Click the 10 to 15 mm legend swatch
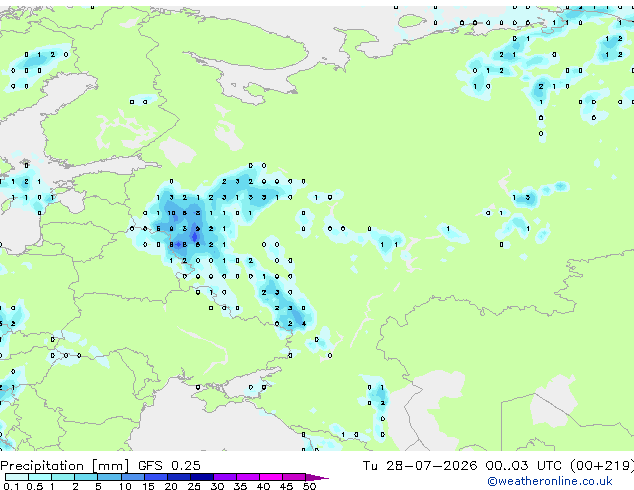 tap(133, 477)
